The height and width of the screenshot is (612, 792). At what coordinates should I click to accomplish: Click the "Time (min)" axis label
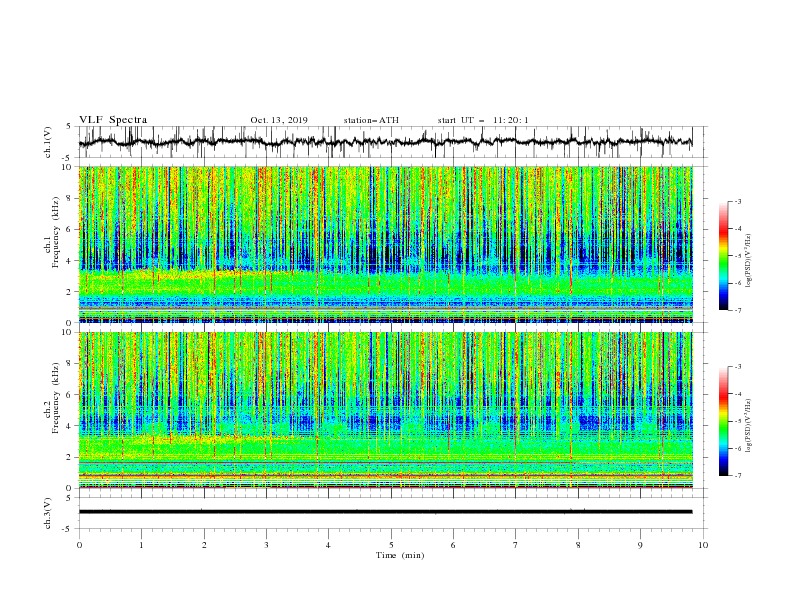(x=400, y=555)
